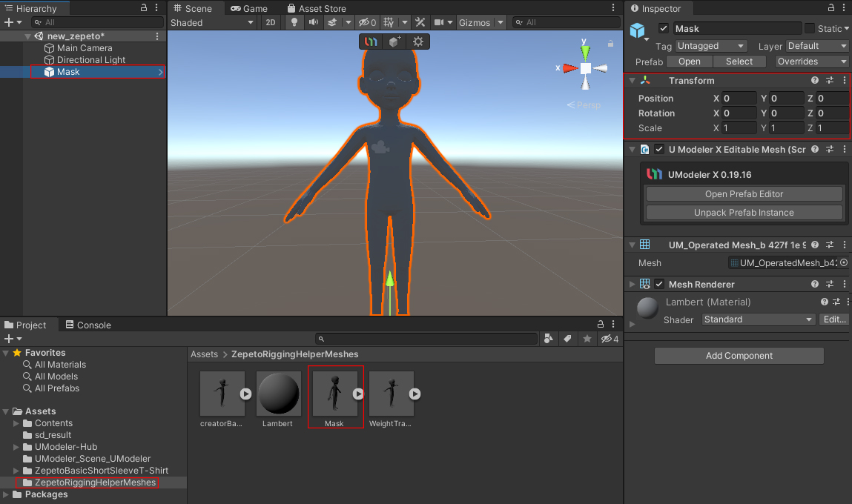Click the prefab Select button
The width and height of the screenshot is (852, 504).
point(739,62)
